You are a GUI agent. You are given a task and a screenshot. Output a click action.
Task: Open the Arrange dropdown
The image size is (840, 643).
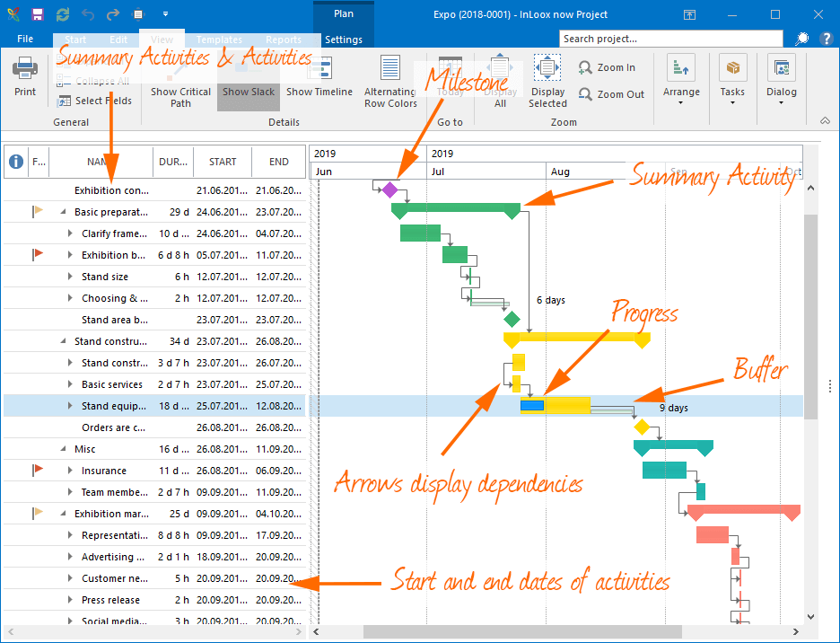point(681,81)
